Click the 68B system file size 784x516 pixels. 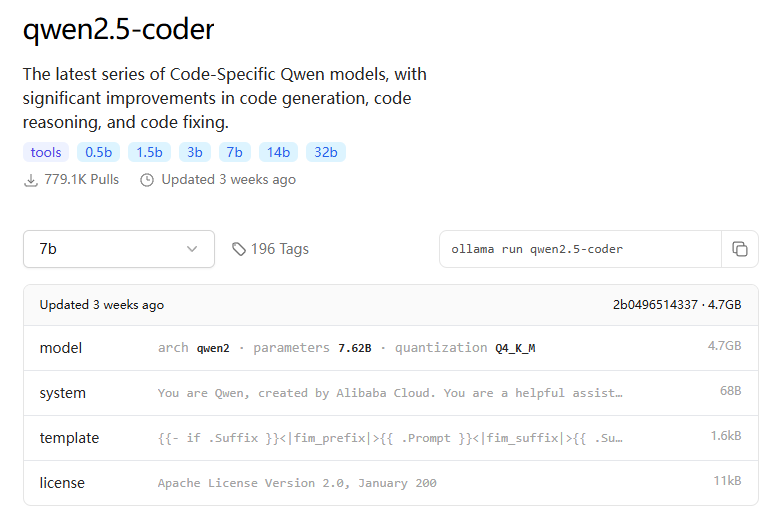pos(730,391)
